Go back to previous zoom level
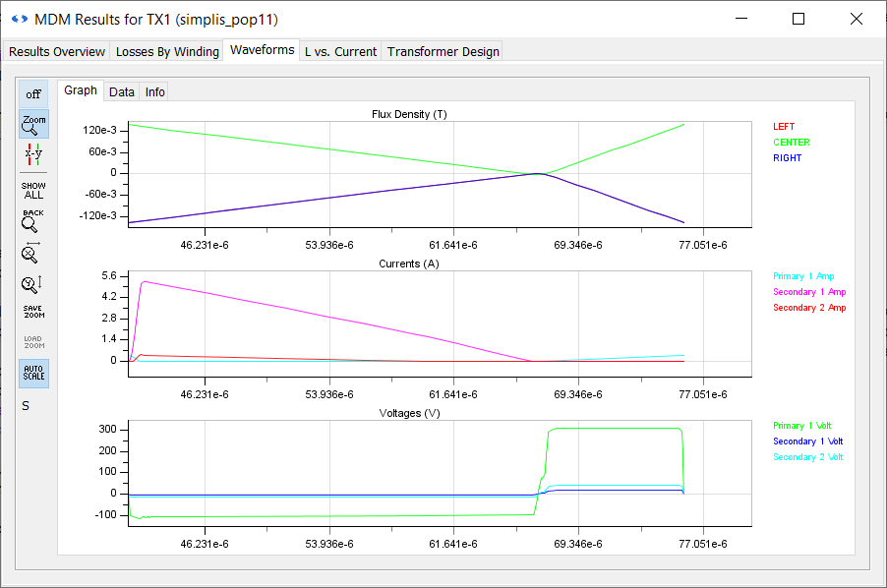Viewport: 887px width, 588px height. click(x=33, y=220)
